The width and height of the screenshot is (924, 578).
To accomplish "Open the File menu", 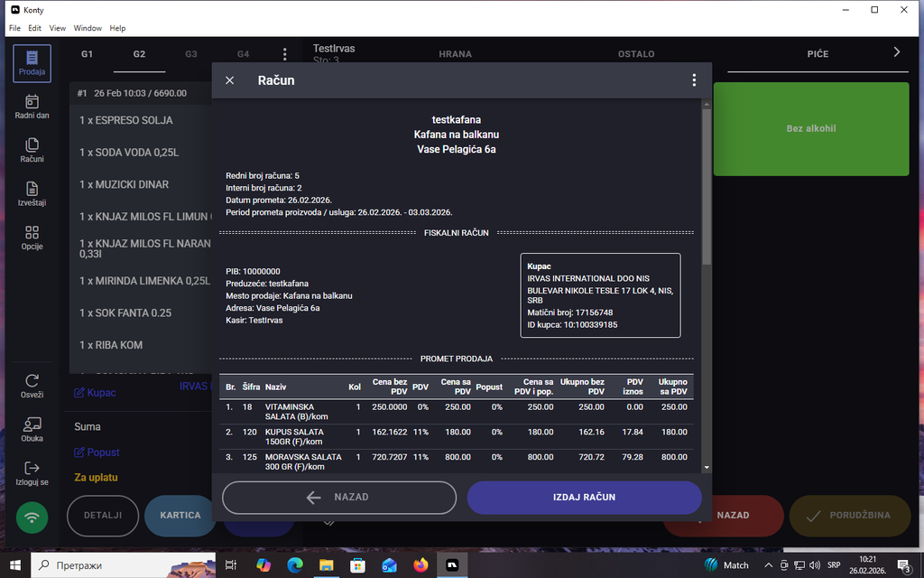I will [x=14, y=28].
